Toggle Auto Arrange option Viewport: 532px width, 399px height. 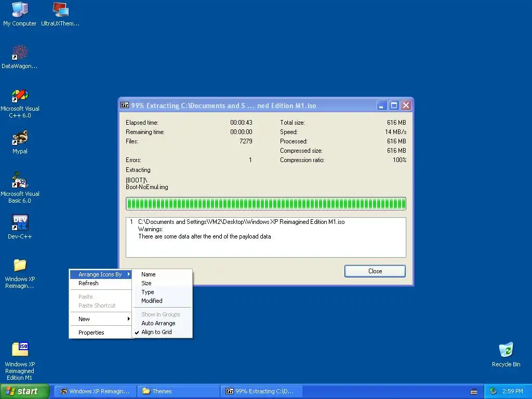pos(162,323)
